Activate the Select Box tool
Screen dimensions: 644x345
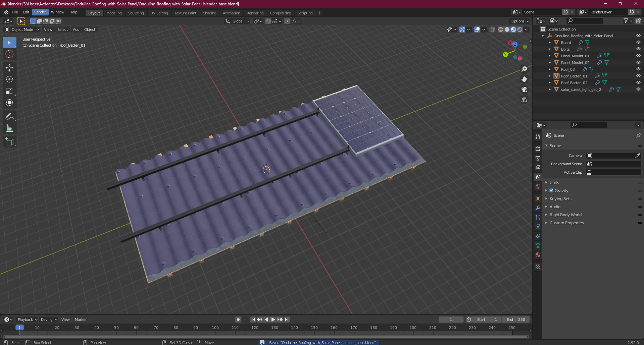coord(9,42)
